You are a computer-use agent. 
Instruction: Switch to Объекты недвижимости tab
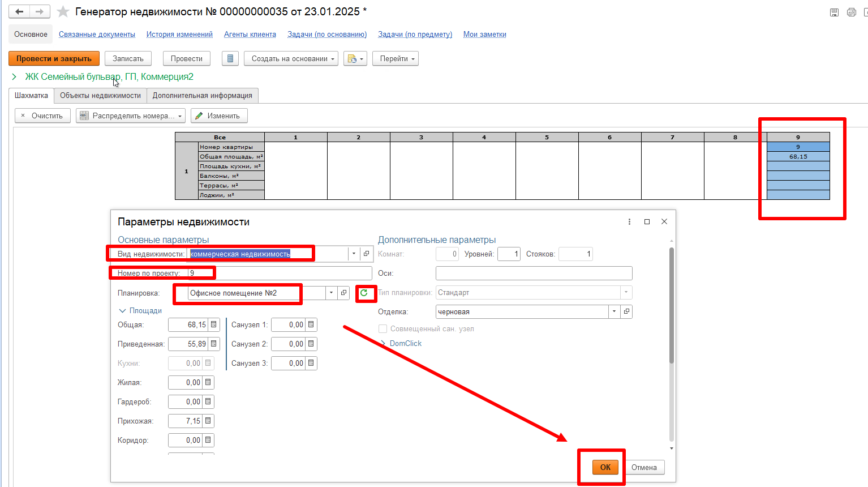click(100, 96)
